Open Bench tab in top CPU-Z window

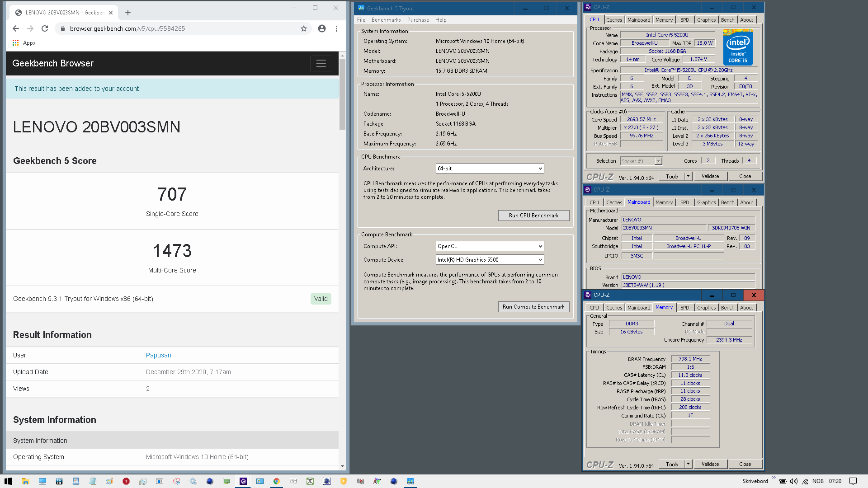click(x=727, y=20)
